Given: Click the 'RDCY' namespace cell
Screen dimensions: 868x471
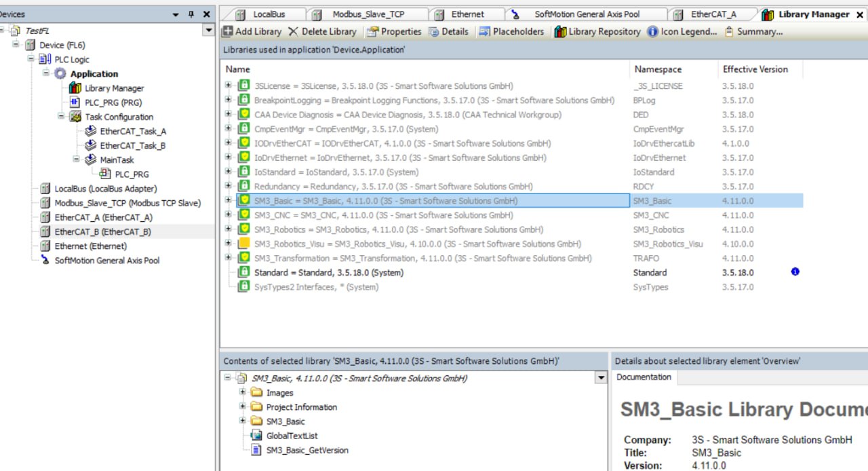Looking at the screenshot, I should [644, 187].
